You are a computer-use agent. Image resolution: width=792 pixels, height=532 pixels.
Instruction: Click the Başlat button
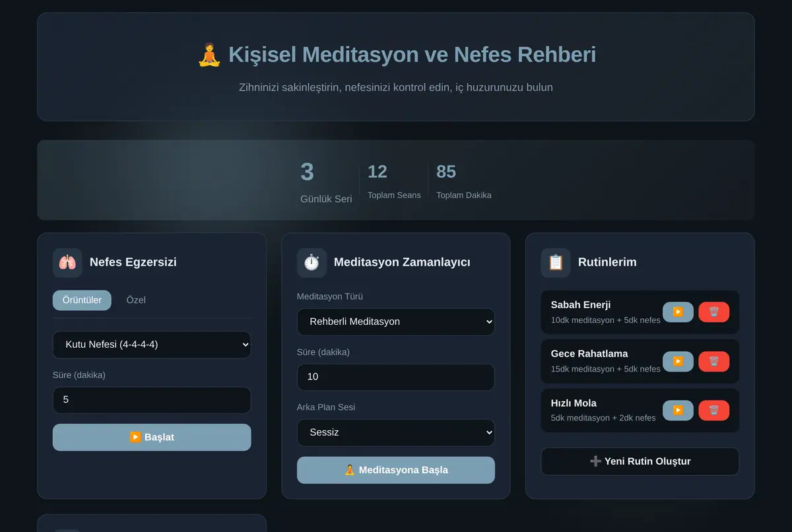pyautogui.click(x=152, y=438)
